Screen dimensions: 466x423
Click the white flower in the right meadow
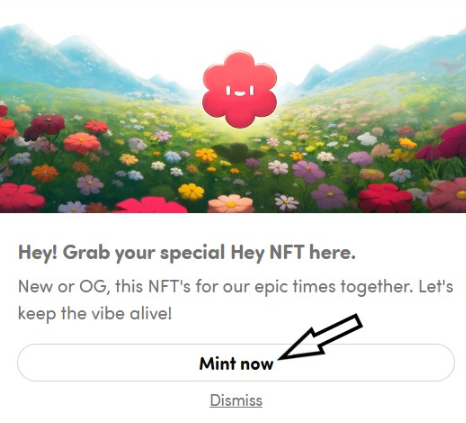(x=367, y=139)
